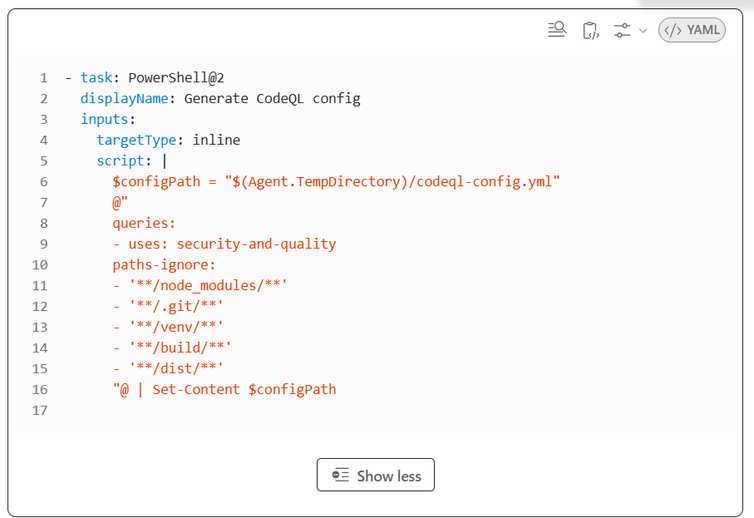The image size is (754, 518).
Task: Click code line 1 'task: PowerShell@2'
Action: [144, 78]
